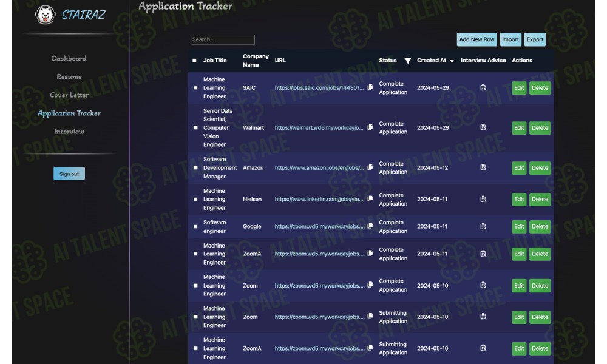The height and width of the screenshot is (364, 607).
Task: Copy URL for Zoom Submitting Application row
Action: coord(370,316)
